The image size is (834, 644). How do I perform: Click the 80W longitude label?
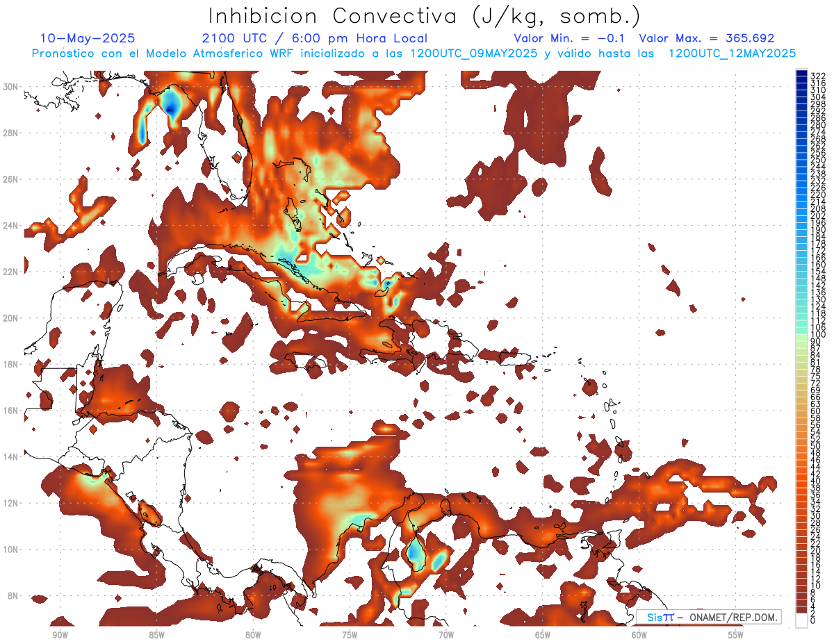[x=253, y=634]
